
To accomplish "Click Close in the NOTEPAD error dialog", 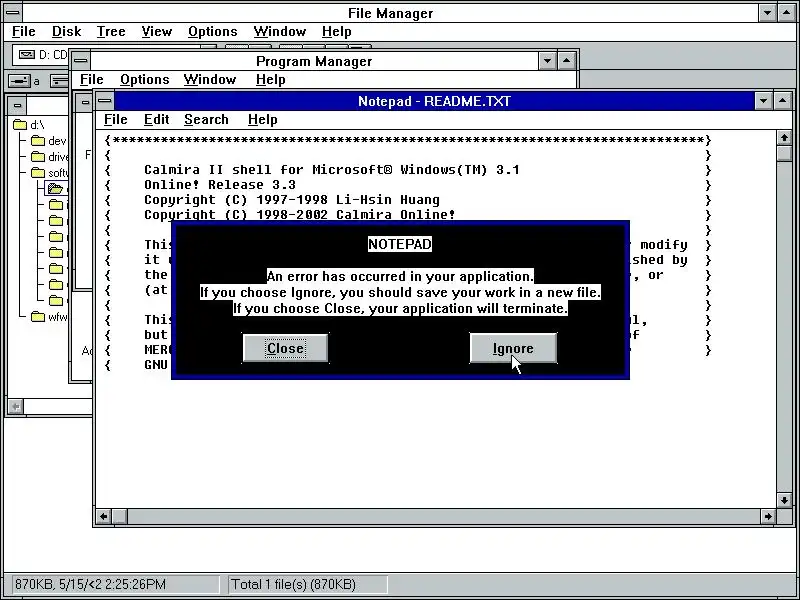I will tap(285, 348).
